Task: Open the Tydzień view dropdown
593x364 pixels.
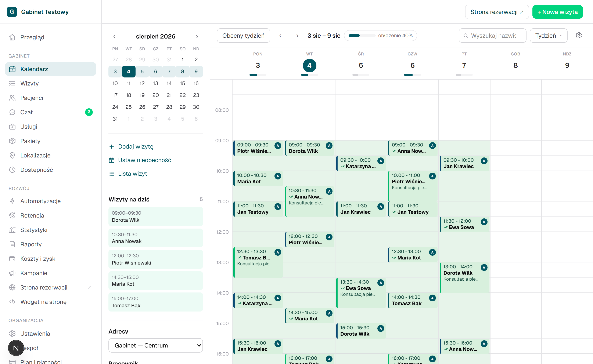Action: [x=549, y=36]
